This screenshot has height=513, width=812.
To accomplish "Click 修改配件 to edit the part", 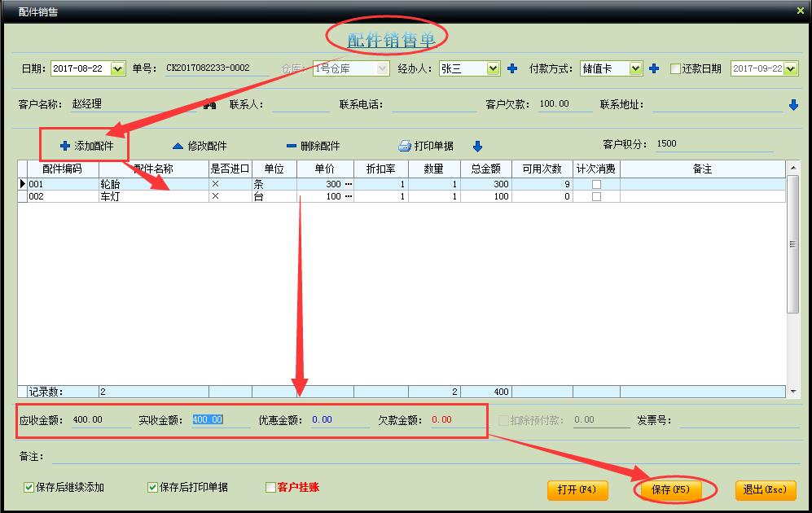I will pos(199,147).
